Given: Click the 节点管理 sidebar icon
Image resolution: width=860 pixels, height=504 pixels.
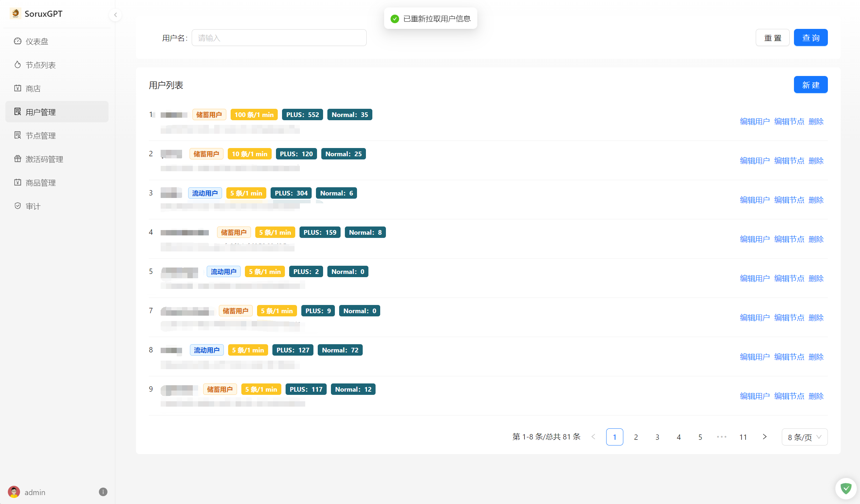Looking at the screenshot, I should (x=17, y=136).
